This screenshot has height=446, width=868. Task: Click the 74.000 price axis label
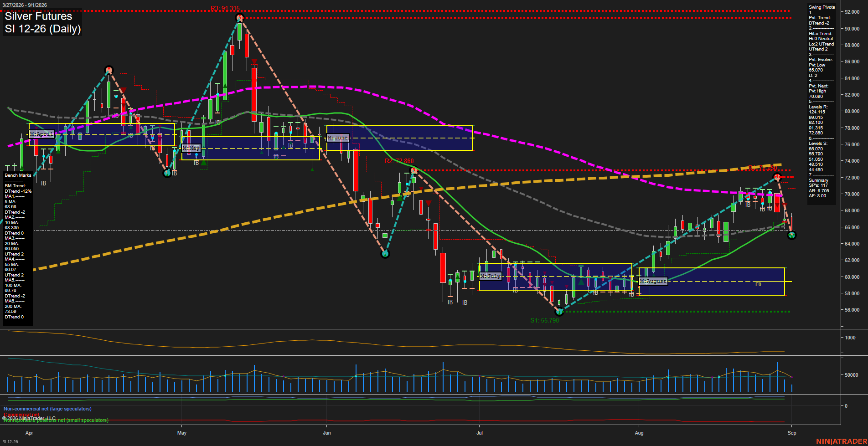point(852,161)
